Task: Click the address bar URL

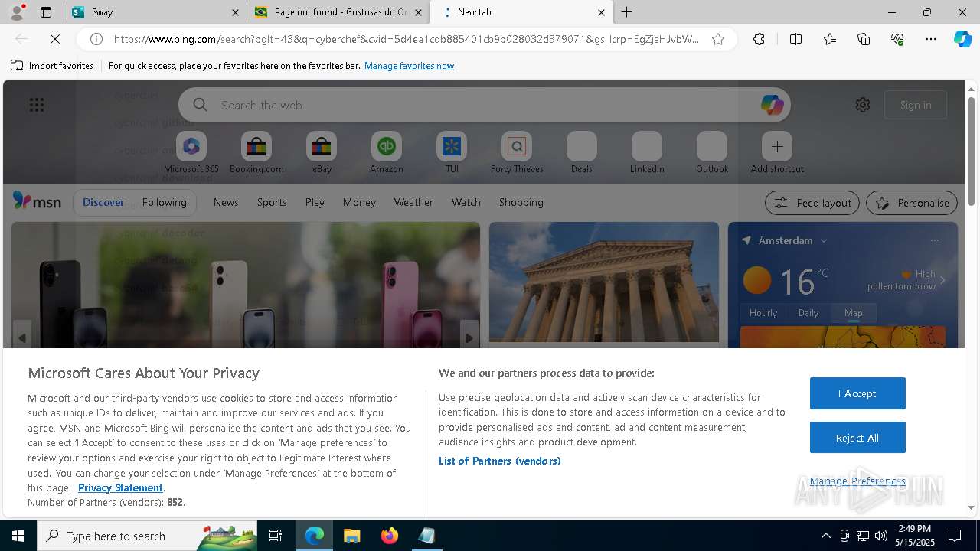Action: click(x=406, y=39)
